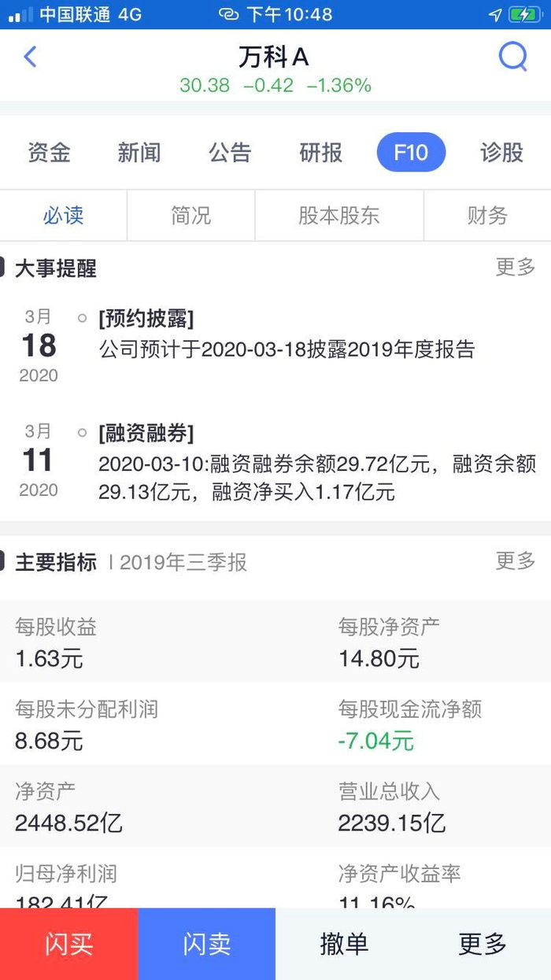Tap the back arrow icon
Viewport: 551px width, 980px height.
click(31, 57)
